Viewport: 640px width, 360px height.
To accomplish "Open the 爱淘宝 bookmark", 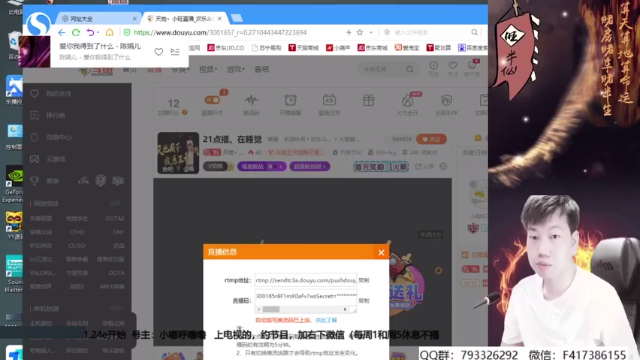I will coord(407,48).
